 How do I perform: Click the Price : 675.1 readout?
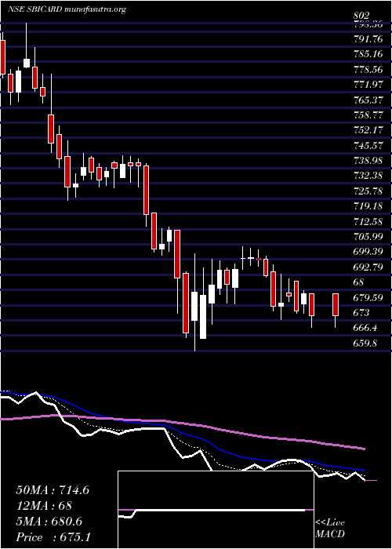click(x=53, y=537)
